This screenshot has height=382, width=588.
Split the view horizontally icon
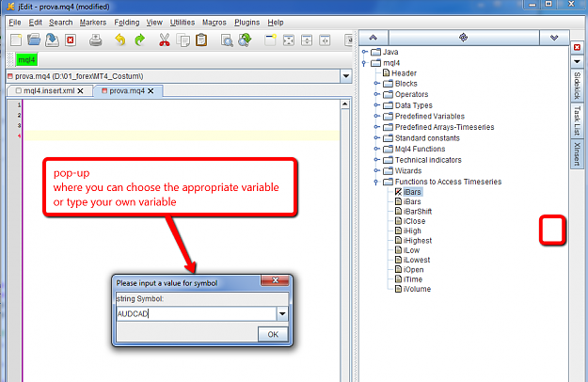(x=307, y=40)
